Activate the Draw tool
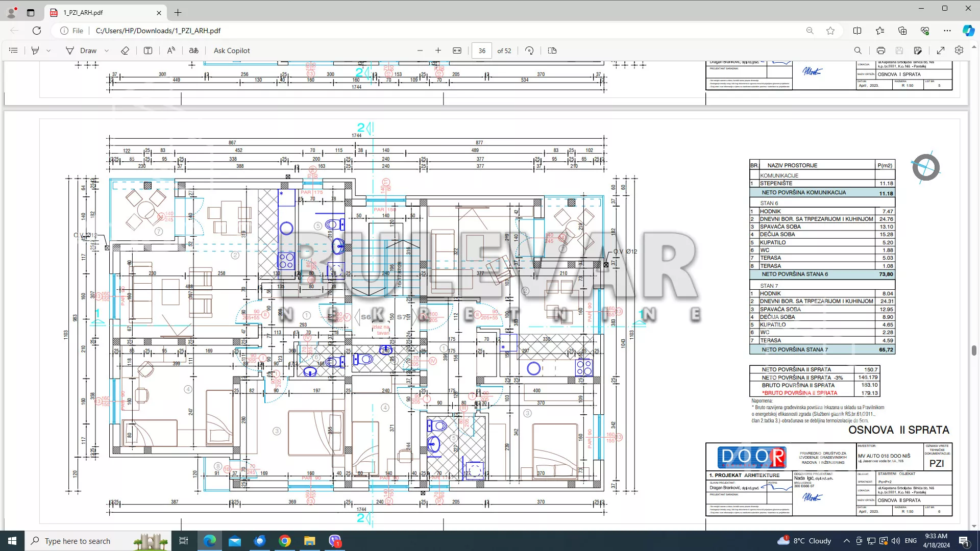Image resolution: width=980 pixels, height=551 pixels. [81, 51]
